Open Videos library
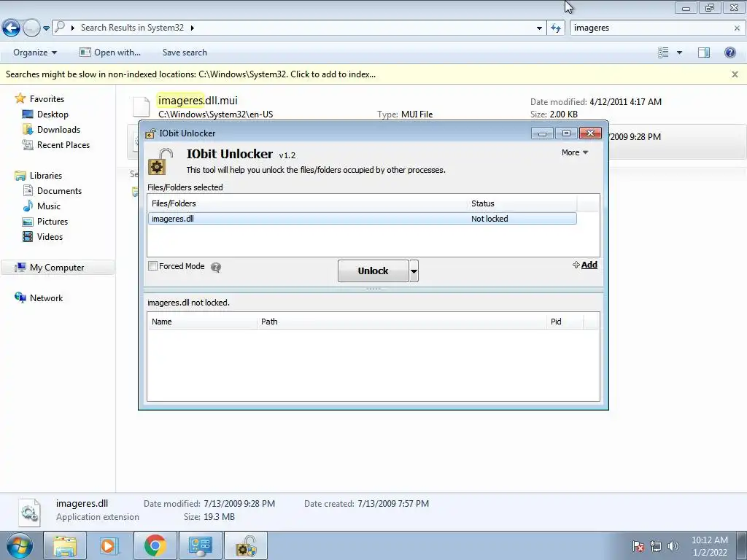Viewport: 747px width, 560px height. 50,237
